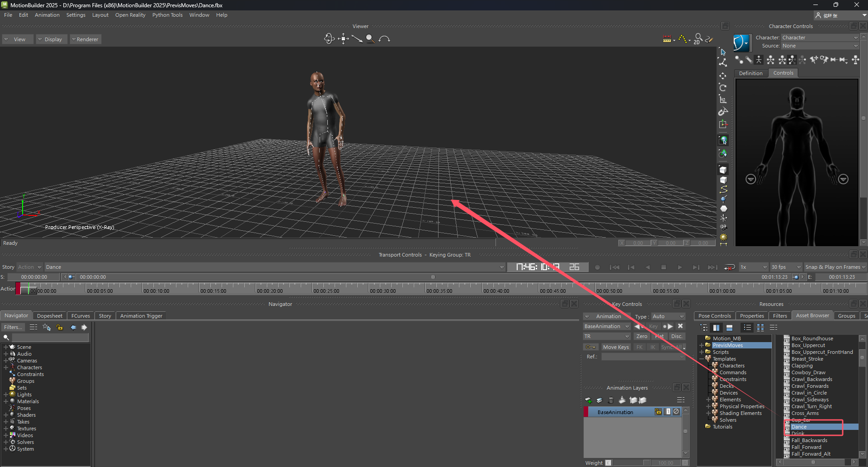Click the delete layer trash icon
Viewport: 868px width, 467px height.
tap(611, 400)
